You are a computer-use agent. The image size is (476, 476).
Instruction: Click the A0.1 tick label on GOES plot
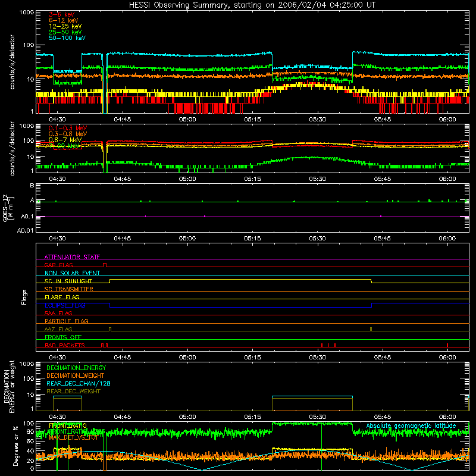pyautogui.click(x=27, y=217)
